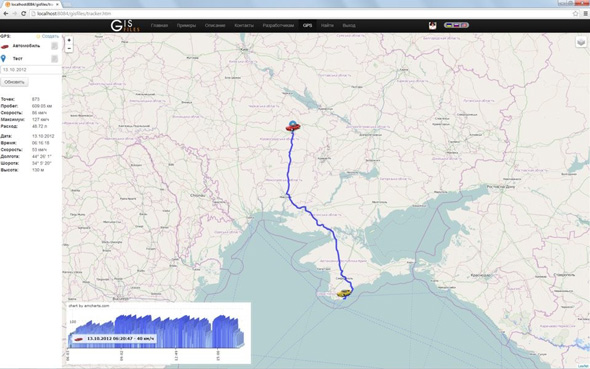Toggle the Автомобиль tracker edit box
The height and width of the screenshot is (369, 590).
(x=55, y=46)
